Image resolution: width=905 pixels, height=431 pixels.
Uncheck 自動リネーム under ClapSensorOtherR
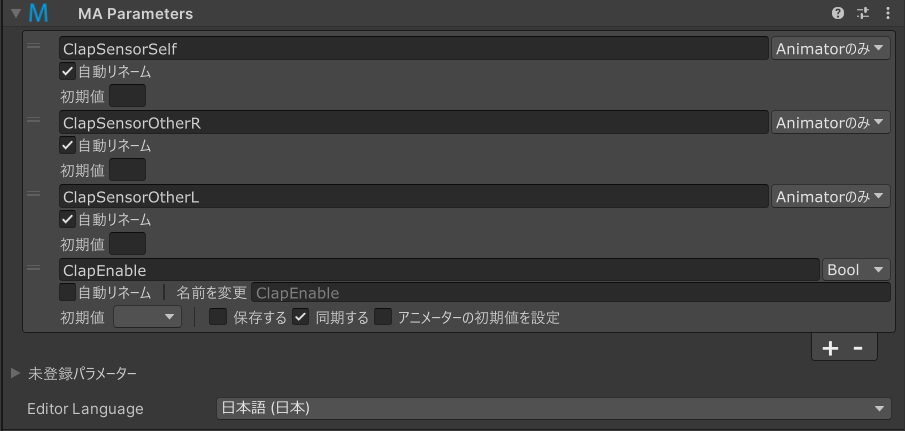click(x=68, y=146)
